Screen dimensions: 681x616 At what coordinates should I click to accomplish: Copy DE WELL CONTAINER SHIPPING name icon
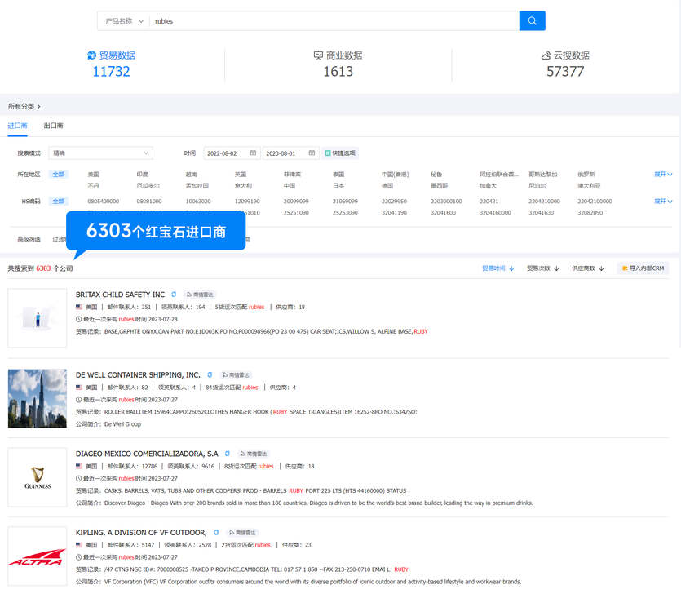pyautogui.click(x=210, y=374)
